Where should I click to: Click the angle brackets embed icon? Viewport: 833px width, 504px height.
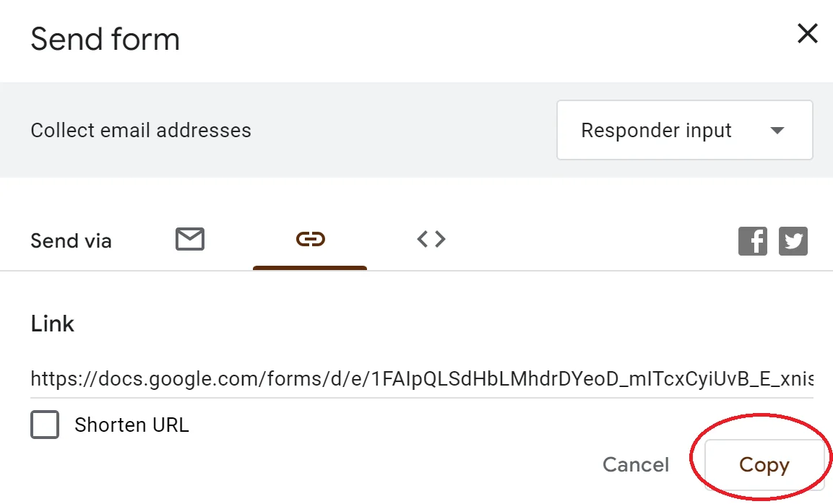pyautogui.click(x=431, y=239)
